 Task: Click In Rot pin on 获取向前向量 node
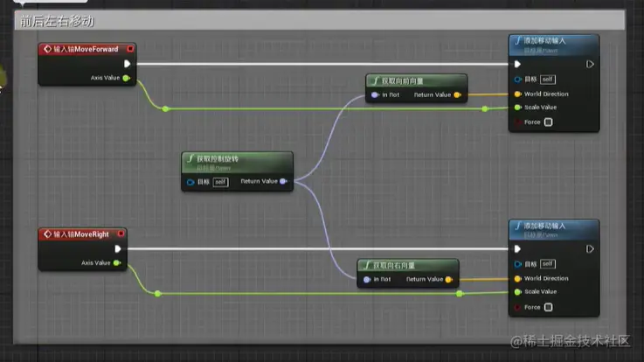pyautogui.click(x=374, y=95)
